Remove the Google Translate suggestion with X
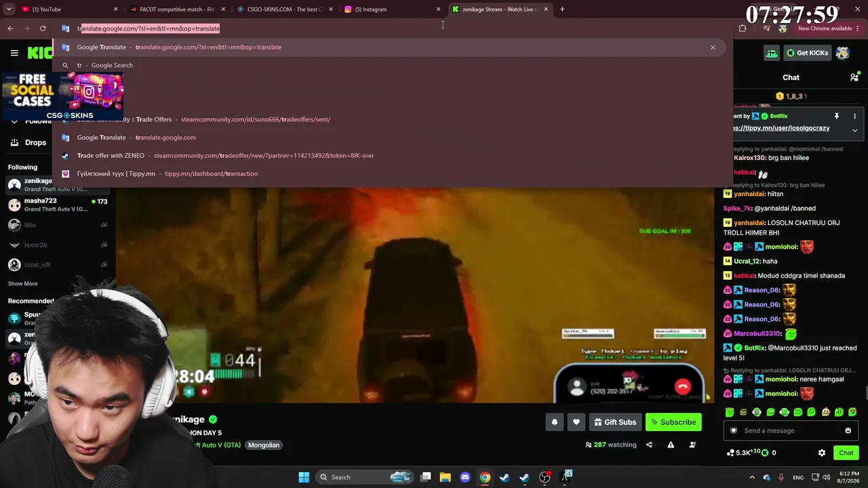The height and width of the screenshot is (488, 868). click(713, 47)
